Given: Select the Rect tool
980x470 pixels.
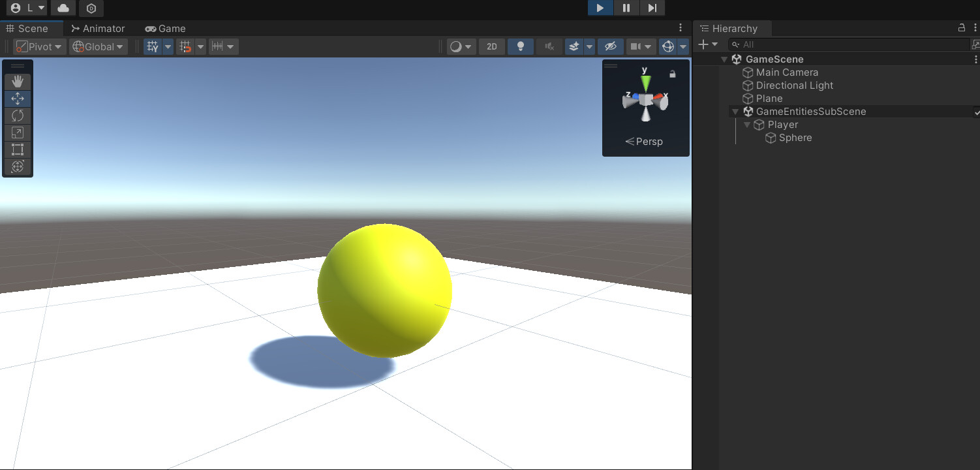Looking at the screenshot, I should (x=17, y=149).
